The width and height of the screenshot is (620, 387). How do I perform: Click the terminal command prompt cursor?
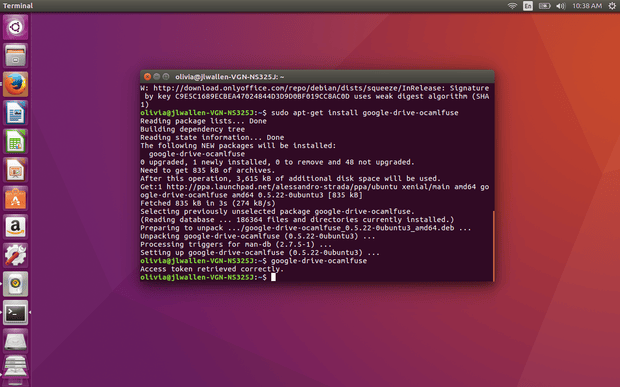coord(273,277)
